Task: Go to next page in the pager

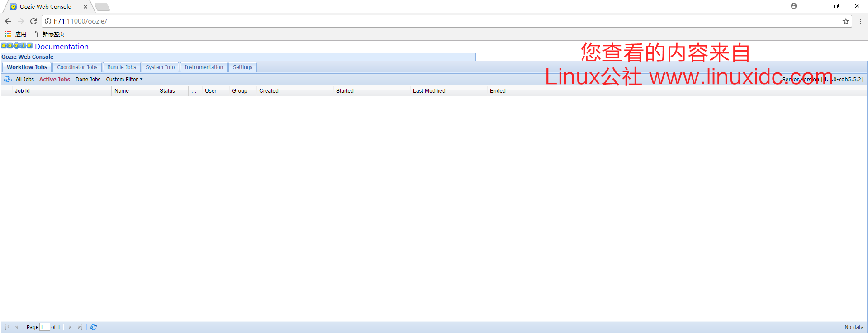Action: [x=70, y=327]
